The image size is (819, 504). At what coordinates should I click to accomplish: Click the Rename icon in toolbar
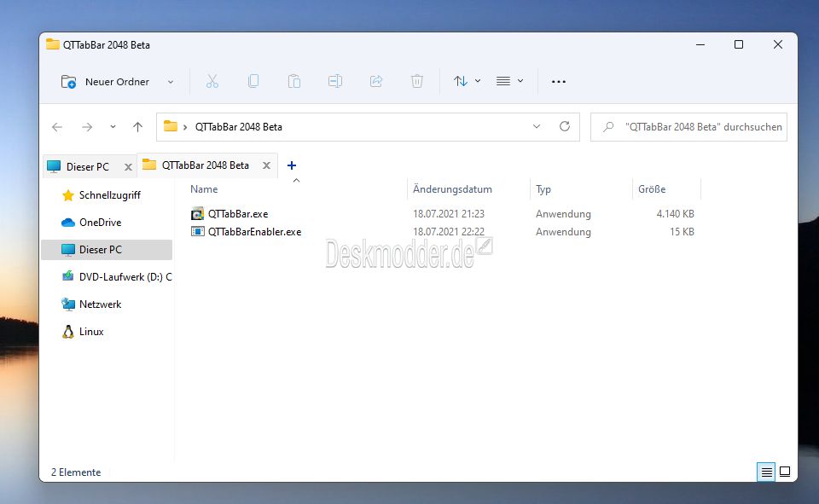point(334,82)
